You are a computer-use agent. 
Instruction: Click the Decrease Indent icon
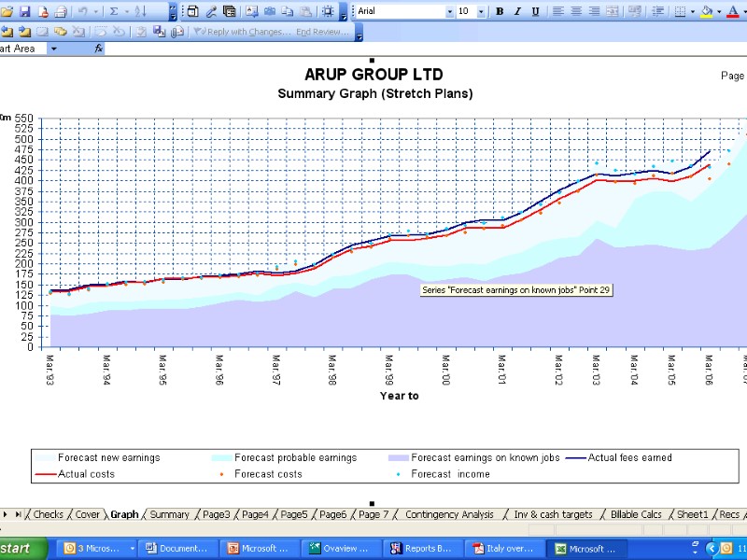click(658, 11)
